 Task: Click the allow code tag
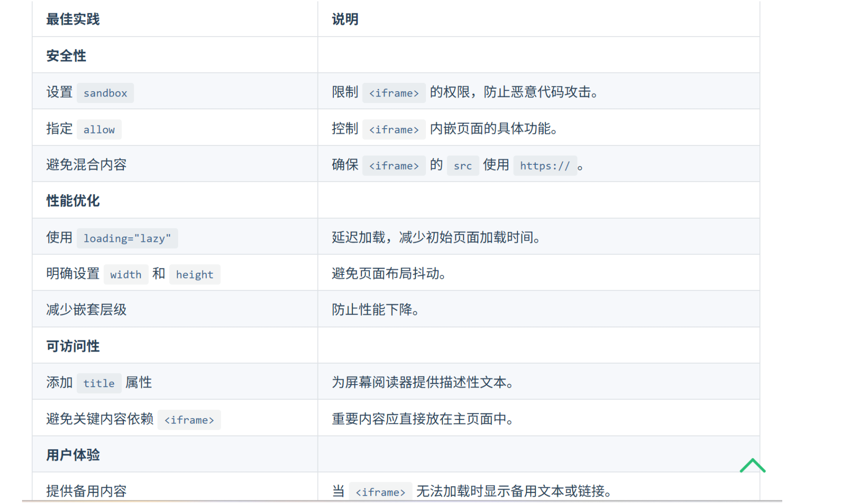tap(99, 130)
